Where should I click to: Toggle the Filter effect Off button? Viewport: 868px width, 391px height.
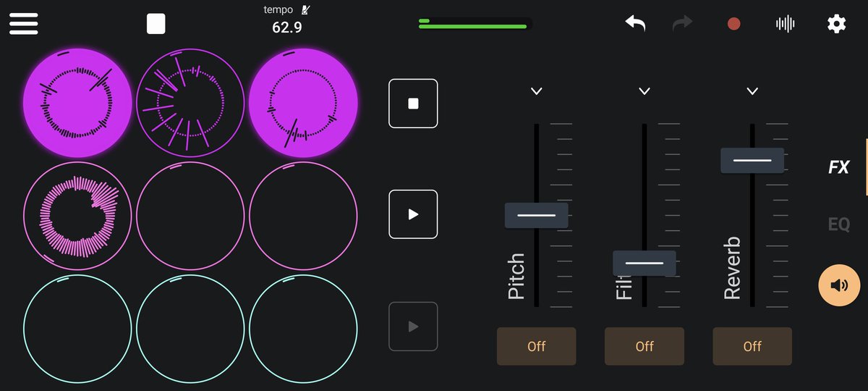coord(644,346)
